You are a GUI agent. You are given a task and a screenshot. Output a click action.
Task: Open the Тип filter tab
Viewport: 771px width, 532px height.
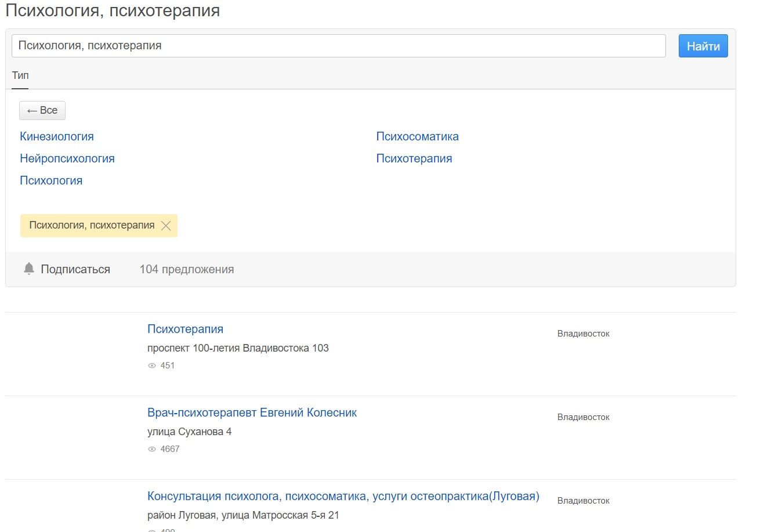click(x=20, y=75)
